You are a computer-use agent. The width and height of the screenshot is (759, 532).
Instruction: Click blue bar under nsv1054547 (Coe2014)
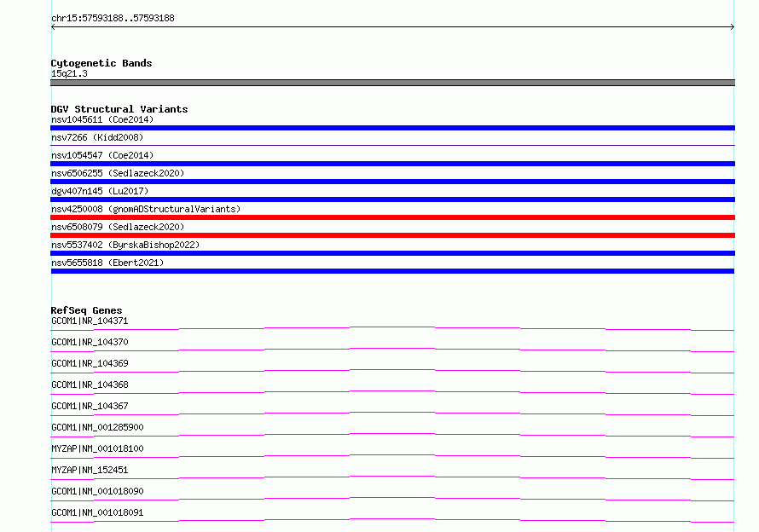click(x=392, y=164)
